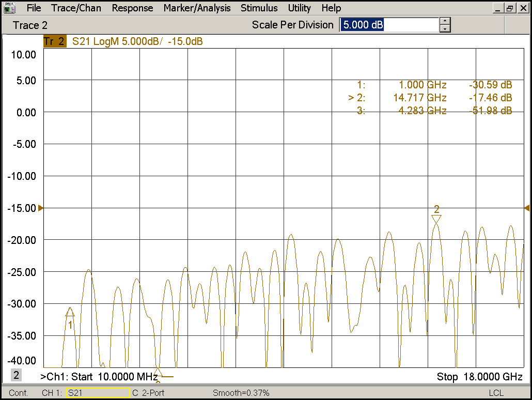
Task: Click the -30.59 dB marker value
Action: pos(490,85)
